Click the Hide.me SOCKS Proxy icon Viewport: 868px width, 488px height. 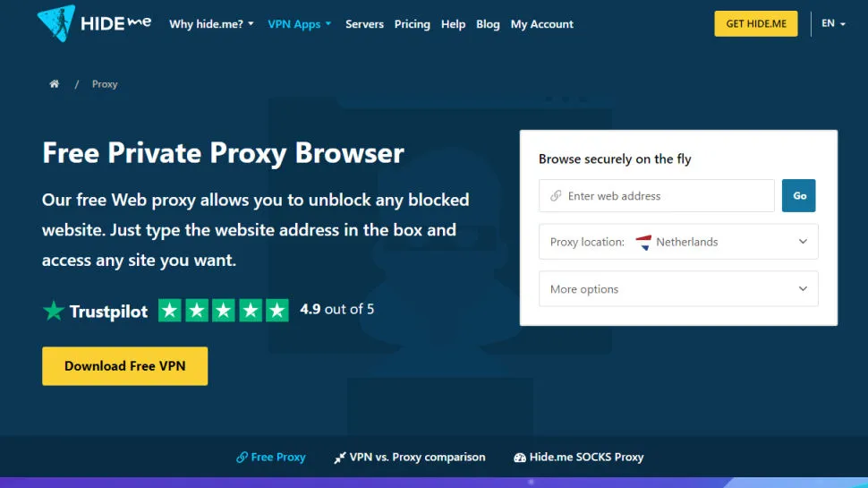(x=520, y=458)
